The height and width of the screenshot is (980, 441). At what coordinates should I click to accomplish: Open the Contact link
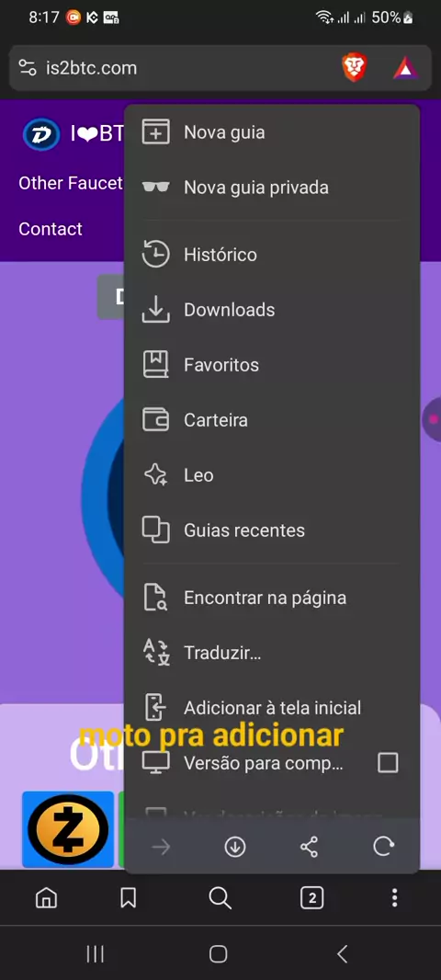click(x=51, y=229)
